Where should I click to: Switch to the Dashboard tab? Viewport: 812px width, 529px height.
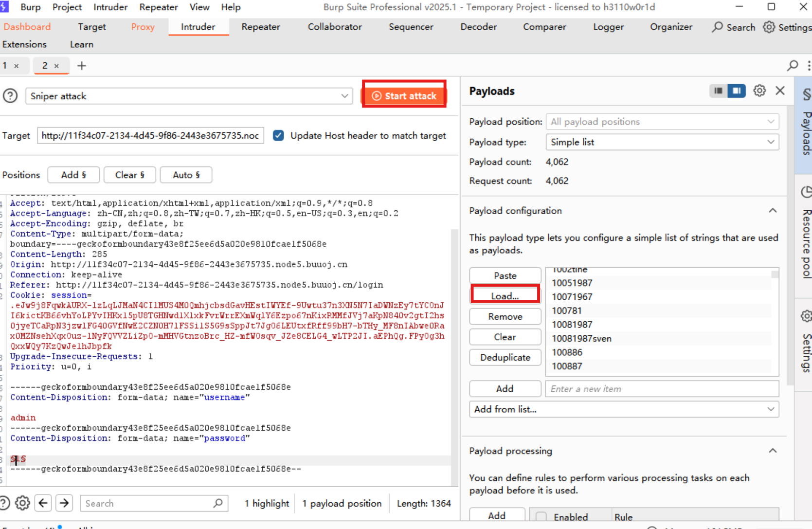pyautogui.click(x=27, y=27)
